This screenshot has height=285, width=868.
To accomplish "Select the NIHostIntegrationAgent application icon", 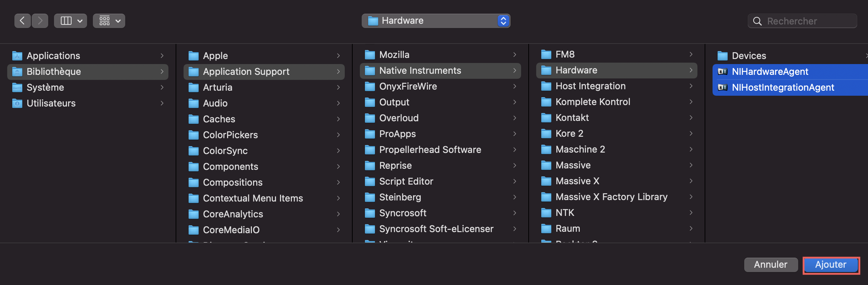I will click(x=723, y=87).
